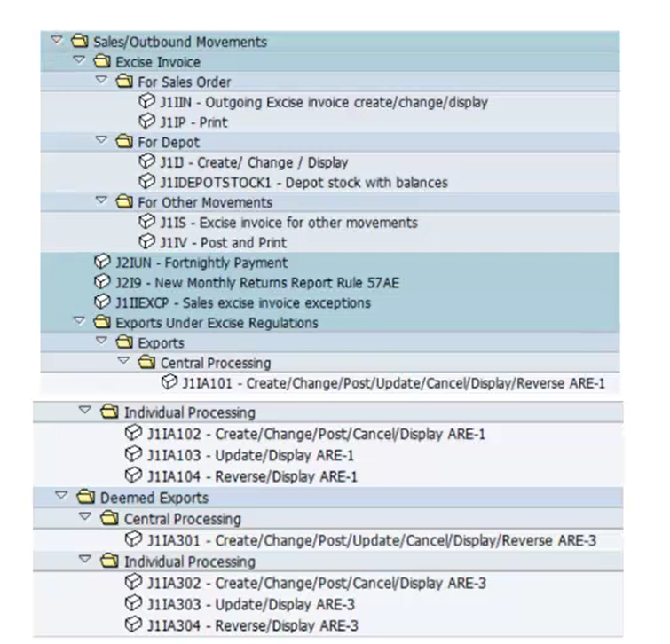Click the J1IDEPOTSTOCK1 cube icon

pos(146,182)
